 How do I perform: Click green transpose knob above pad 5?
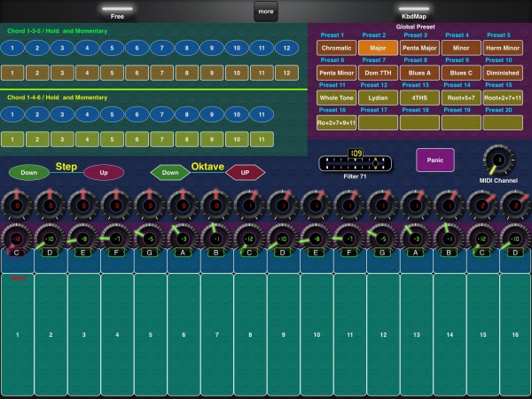pyautogui.click(x=150, y=239)
